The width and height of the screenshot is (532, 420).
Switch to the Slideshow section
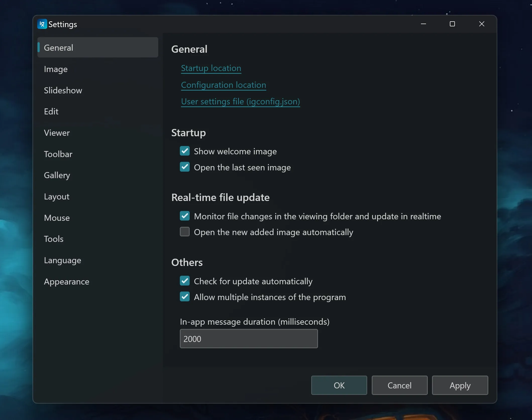point(63,90)
